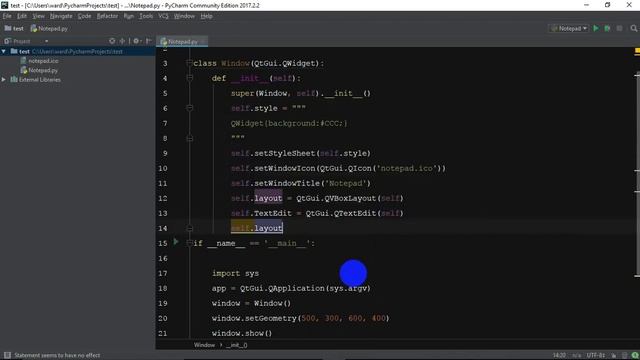Screen dimensions: 640x360
Task: Open the Project view type dropdown
Action: [x=47, y=41]
